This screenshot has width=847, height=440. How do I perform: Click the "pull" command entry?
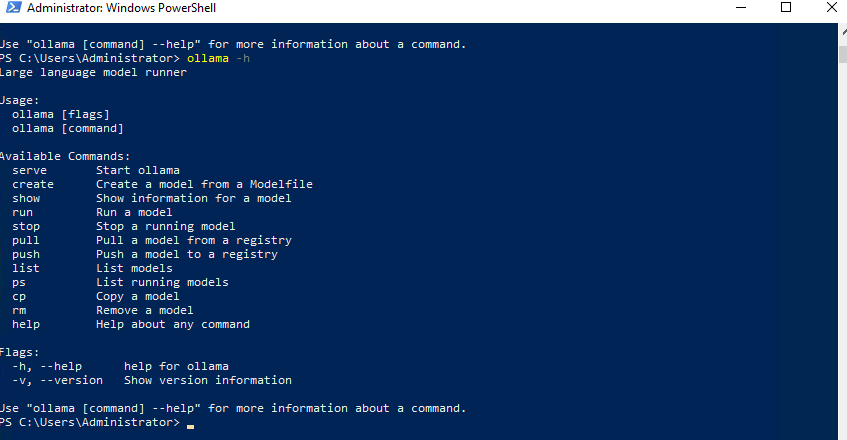tap(26, 241)
